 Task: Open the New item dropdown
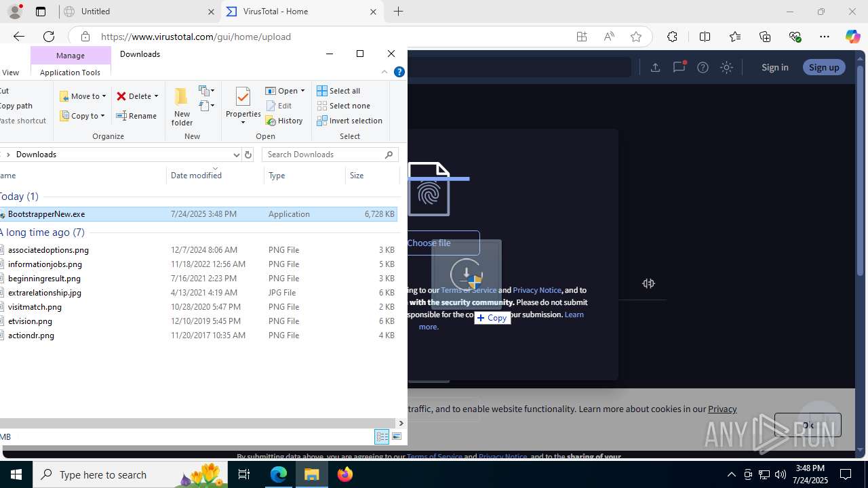click(x=207, y=90)
